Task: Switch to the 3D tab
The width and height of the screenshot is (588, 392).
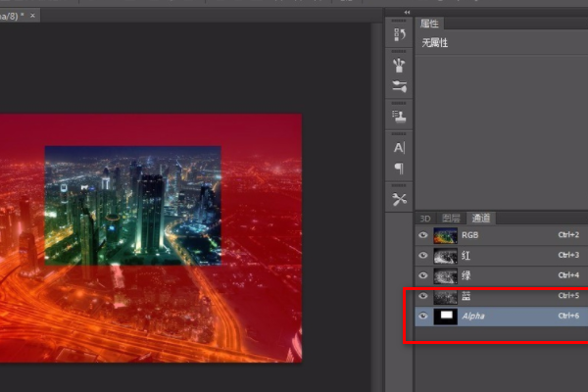Action: pyautogui.click(x=425, y=219)
